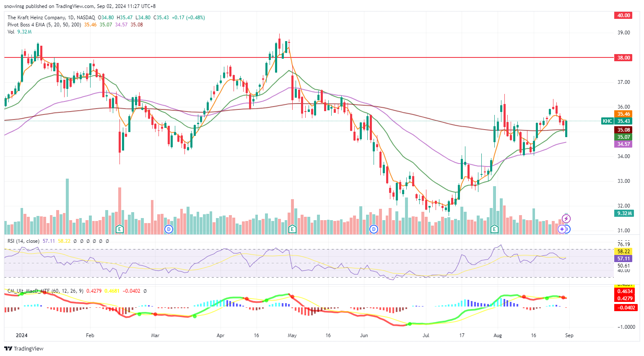
Task: Select the RSI (14, close) legend
Action: 23,241
